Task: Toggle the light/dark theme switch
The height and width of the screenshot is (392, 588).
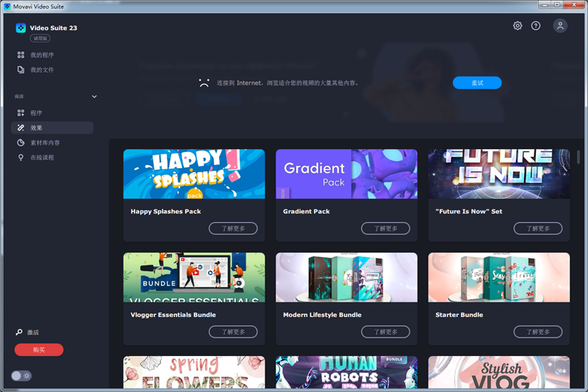Action: (21, 376)
